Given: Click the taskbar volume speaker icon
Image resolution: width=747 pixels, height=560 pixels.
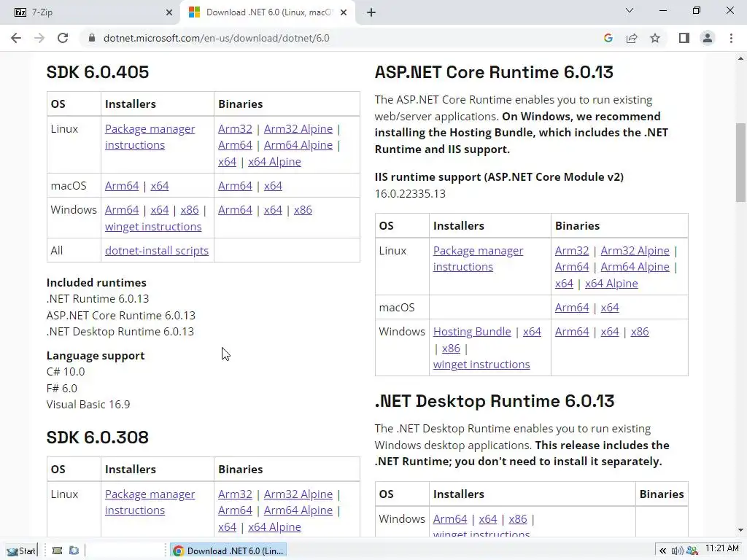Looking at the screenshot, I should click(676, 551).
